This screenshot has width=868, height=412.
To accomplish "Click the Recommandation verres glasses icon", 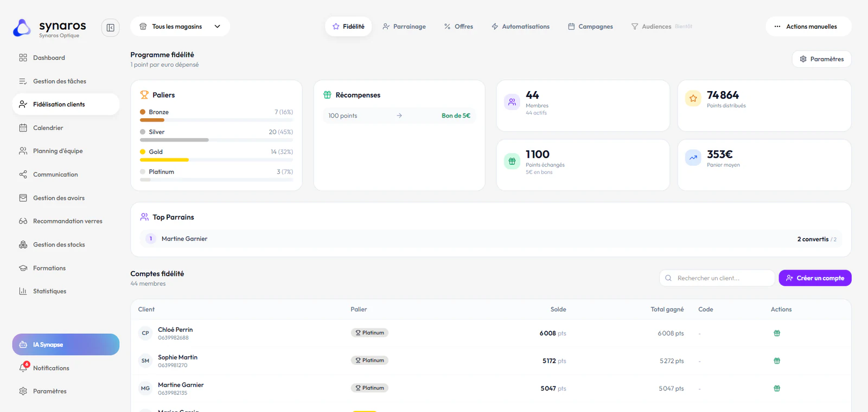I will pyautogui.click(x=23, y=221).
